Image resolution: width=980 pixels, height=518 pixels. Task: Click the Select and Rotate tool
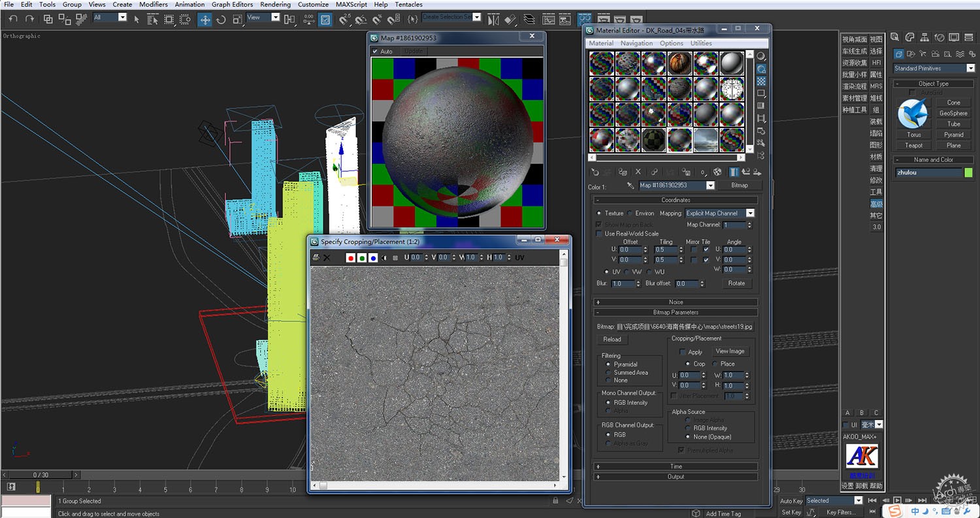pyautogui.click(x=221, y=20)
